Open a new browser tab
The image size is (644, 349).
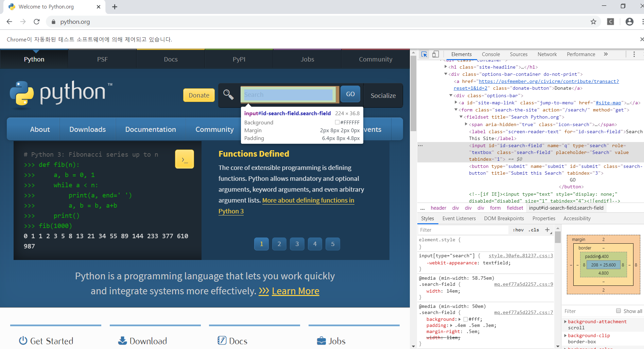pyautogui.click(x=115, y=7)
